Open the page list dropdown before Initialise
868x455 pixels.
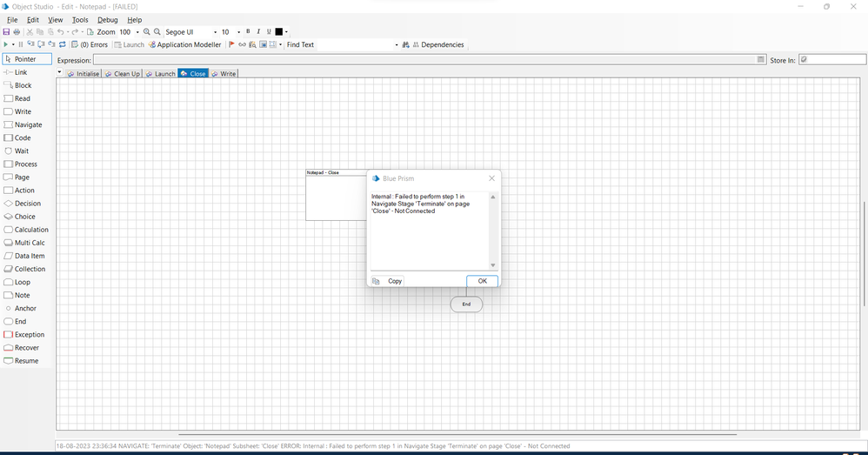tap(60, 72)
